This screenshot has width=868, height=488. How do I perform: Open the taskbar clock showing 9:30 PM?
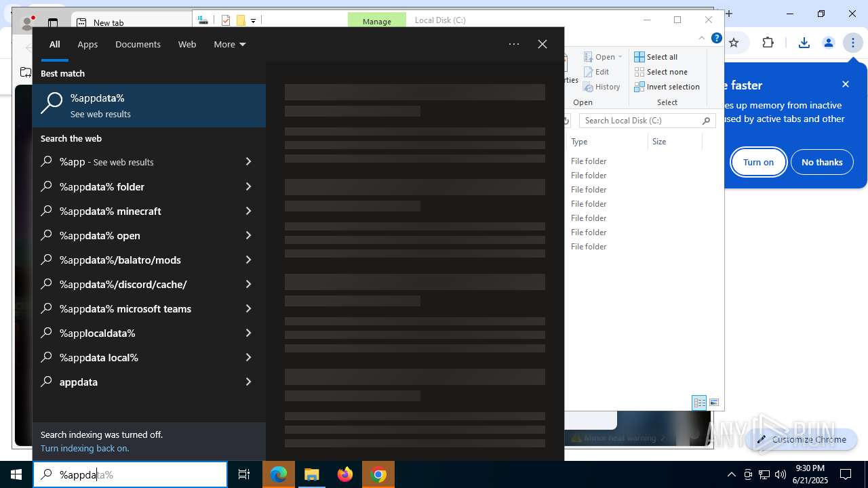tap(810, 474)
